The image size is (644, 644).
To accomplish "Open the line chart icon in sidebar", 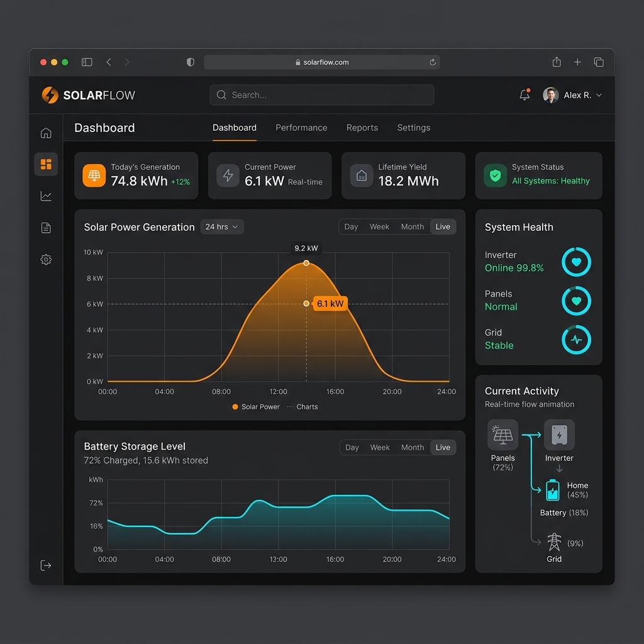I will point(46,196).
